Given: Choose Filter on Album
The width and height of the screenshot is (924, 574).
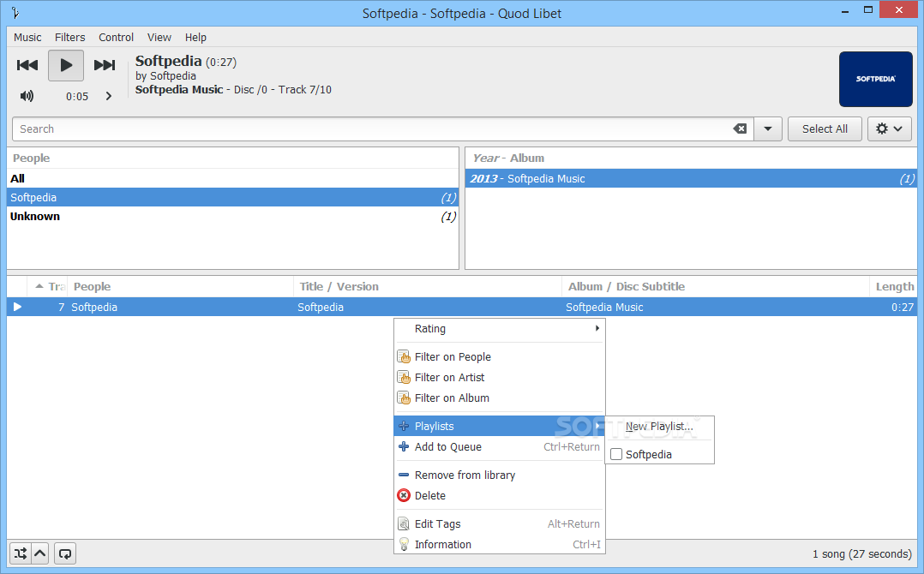Looking at the screenshot, I should point(499,398).
